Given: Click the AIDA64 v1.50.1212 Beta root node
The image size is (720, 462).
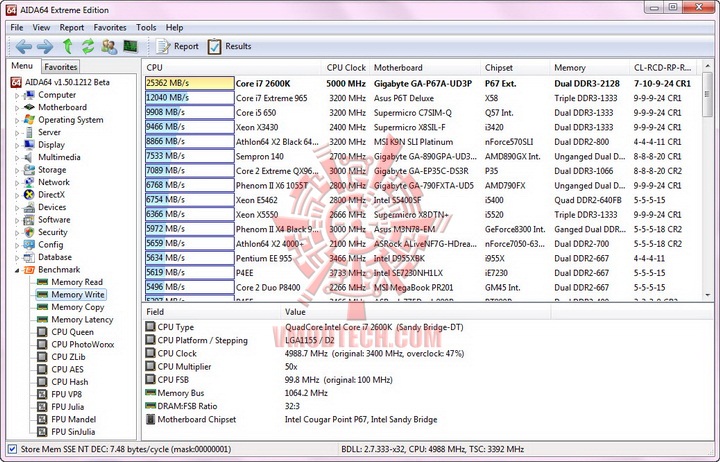Looking at the screenshot, I should [60, 83].
